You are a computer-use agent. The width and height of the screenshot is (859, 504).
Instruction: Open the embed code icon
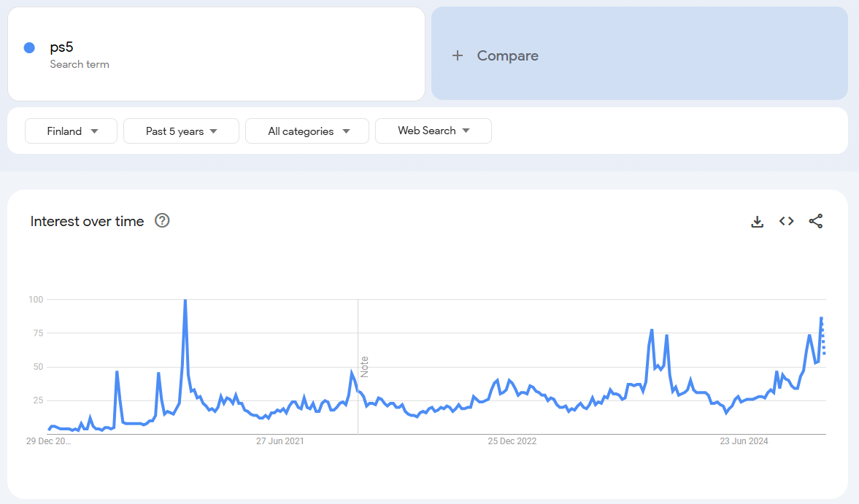(x=786, y=221)
